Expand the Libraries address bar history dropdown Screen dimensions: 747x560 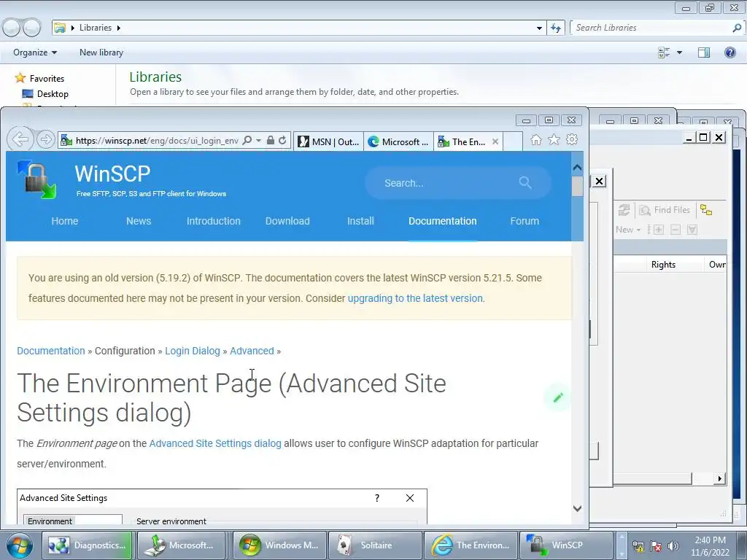coord(539,28)
